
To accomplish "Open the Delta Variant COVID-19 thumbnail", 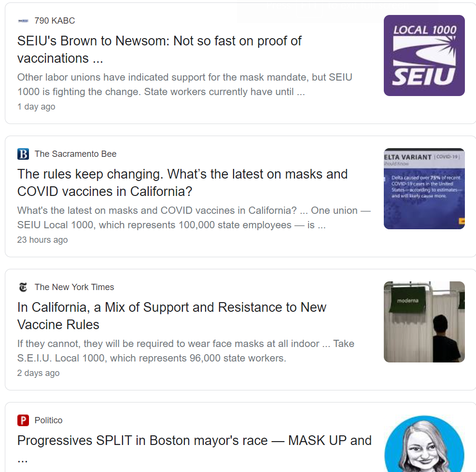I will click(424, 189).
